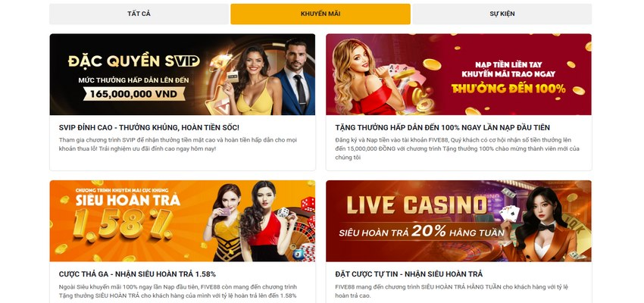Open ĐẶT CƯỢC TỰ TIN promotion title

pyautogui.click(x=408, y=274)
